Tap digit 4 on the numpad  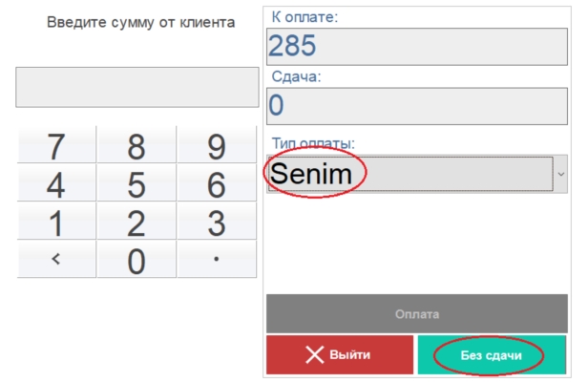pyautogui.click(x=56, y=182)
